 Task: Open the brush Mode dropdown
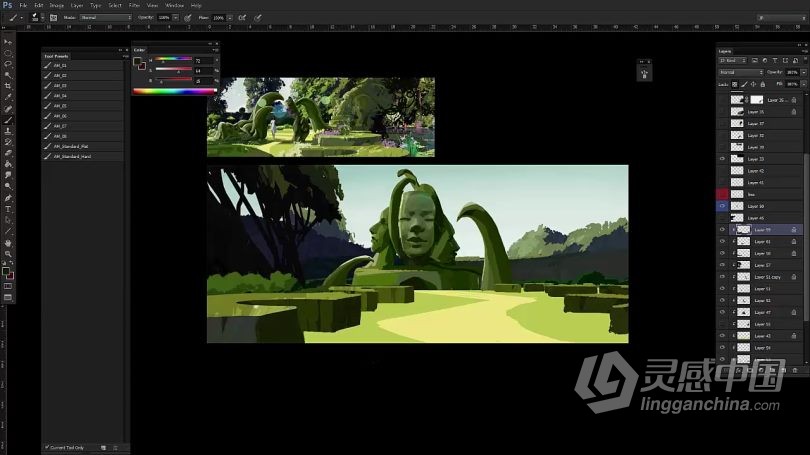pyautogui.click(x=106, y=18)
